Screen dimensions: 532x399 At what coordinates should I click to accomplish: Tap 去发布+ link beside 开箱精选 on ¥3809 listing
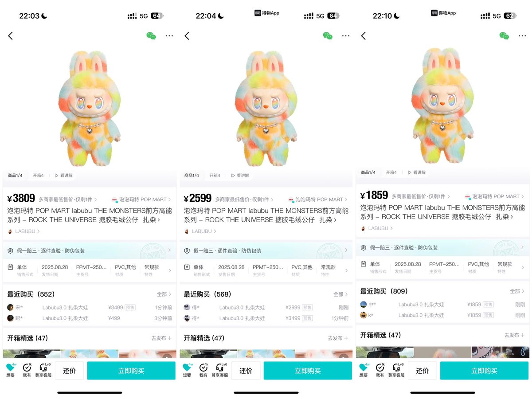(x=161, y=338)
